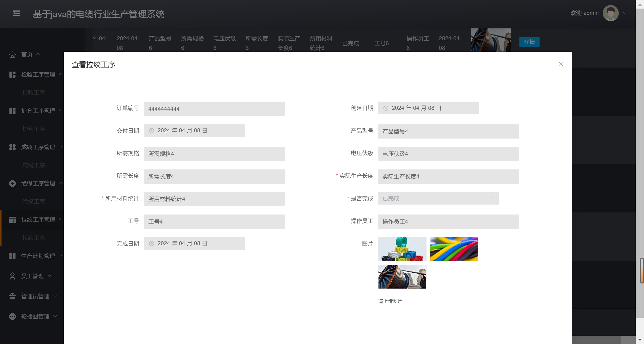The width and height of the screenshot is (644, 344).
Task: Click the 检验工序管理 menu icon
Action: tap(12, 75)
